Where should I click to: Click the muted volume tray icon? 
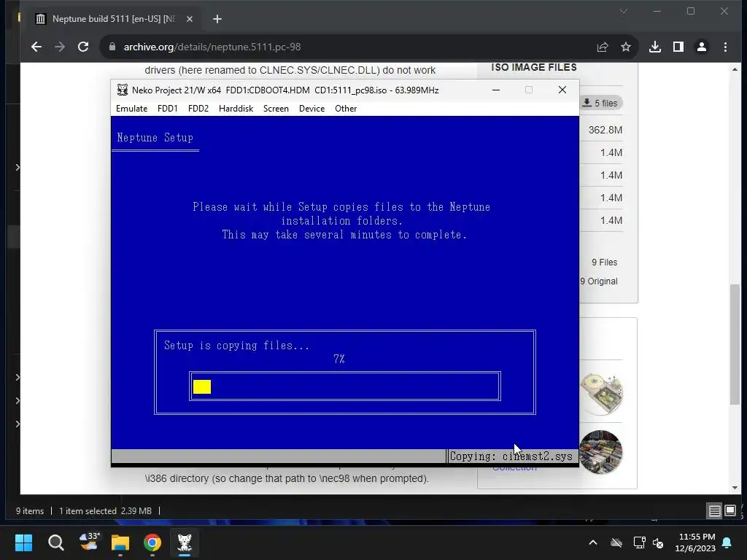click(x=659, y=542)
